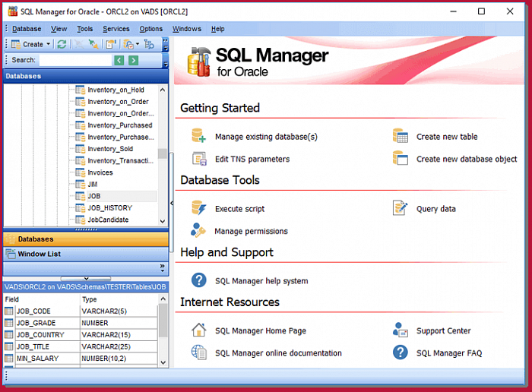Click the green Refresh icon in the toolbar
532x392 pixels.
(62, 44)
